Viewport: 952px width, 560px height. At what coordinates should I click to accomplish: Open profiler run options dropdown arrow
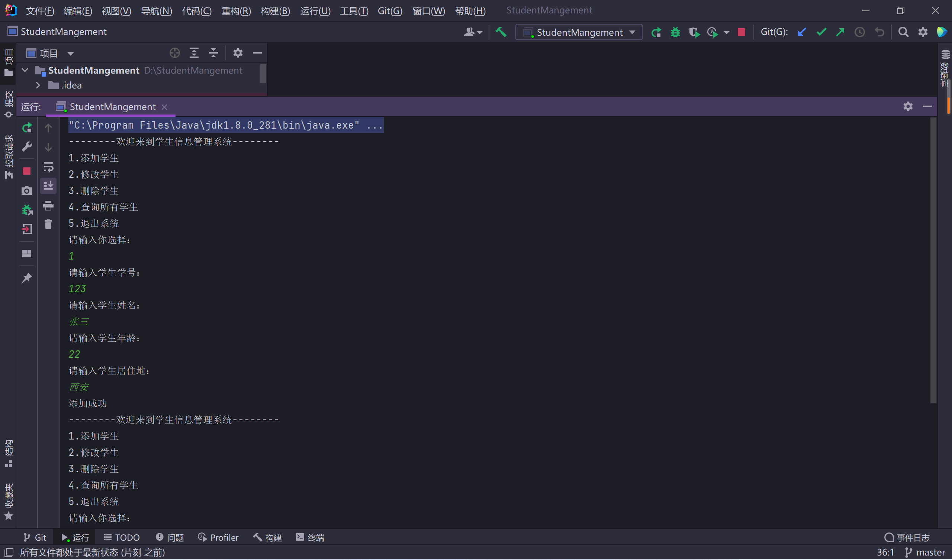coord(727,33)
